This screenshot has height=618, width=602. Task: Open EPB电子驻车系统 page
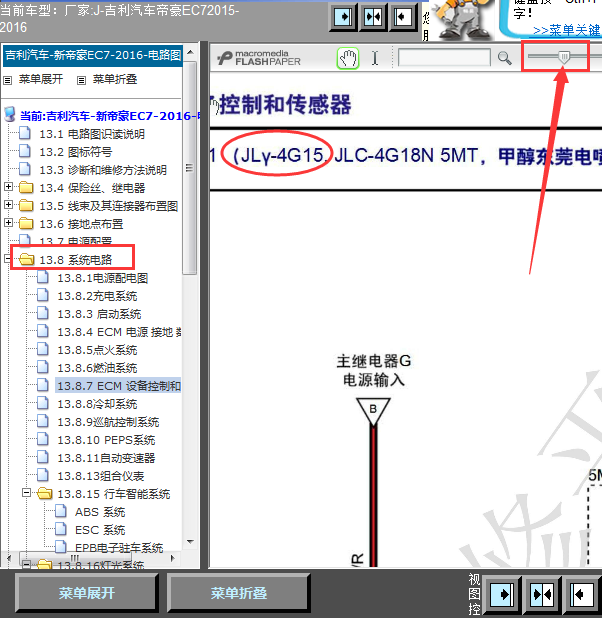point(119,548)
